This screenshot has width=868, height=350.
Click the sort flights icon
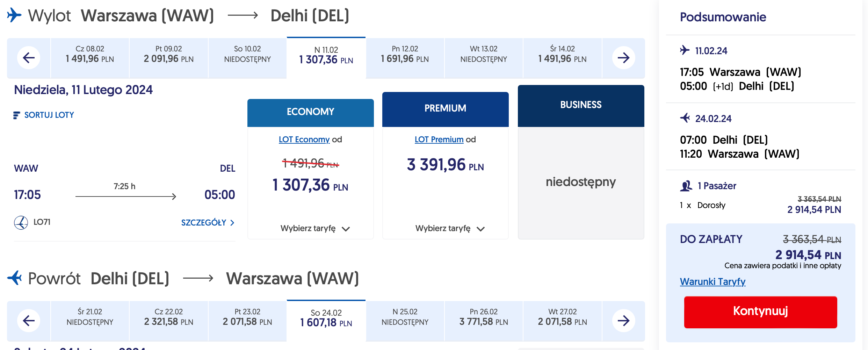click(x=16, y=115)
